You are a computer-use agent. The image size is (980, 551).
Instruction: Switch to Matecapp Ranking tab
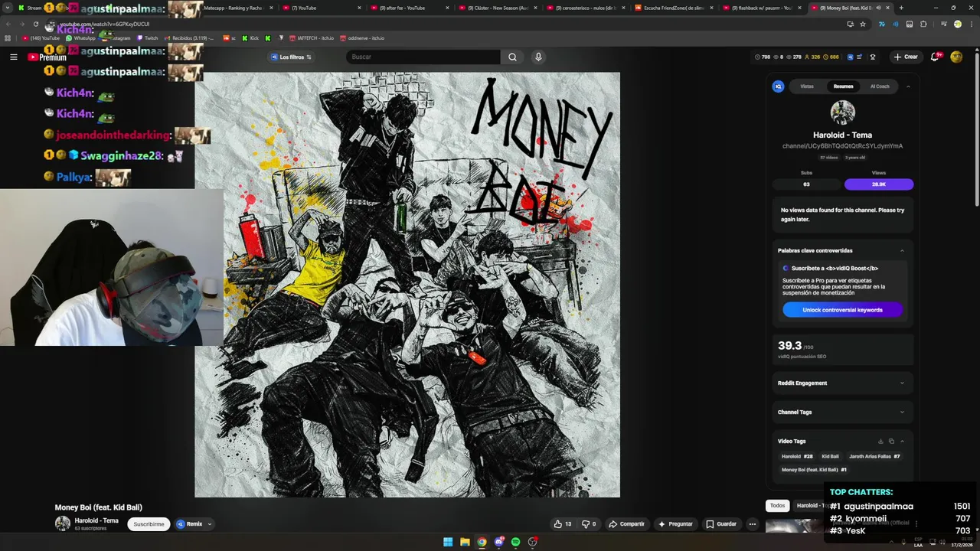[232, 8]
